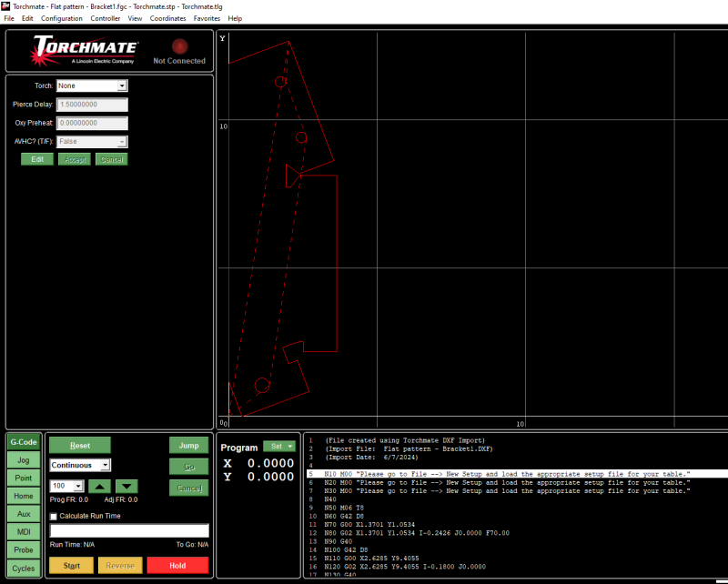Open the Torch type dropdown
Viewport: 728px width, 584px height.
pos(122,86)
